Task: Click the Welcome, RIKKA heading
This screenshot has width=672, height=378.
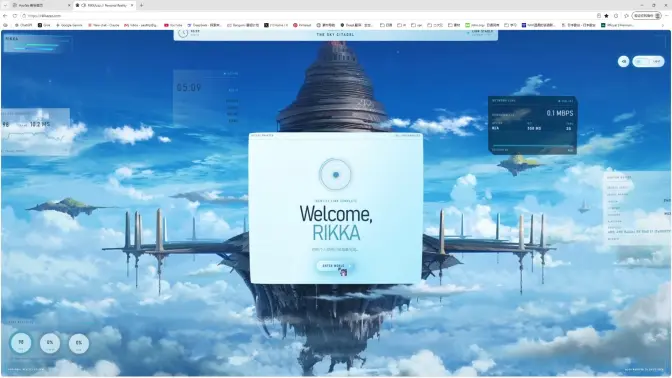Action: [x=336, y=223]
